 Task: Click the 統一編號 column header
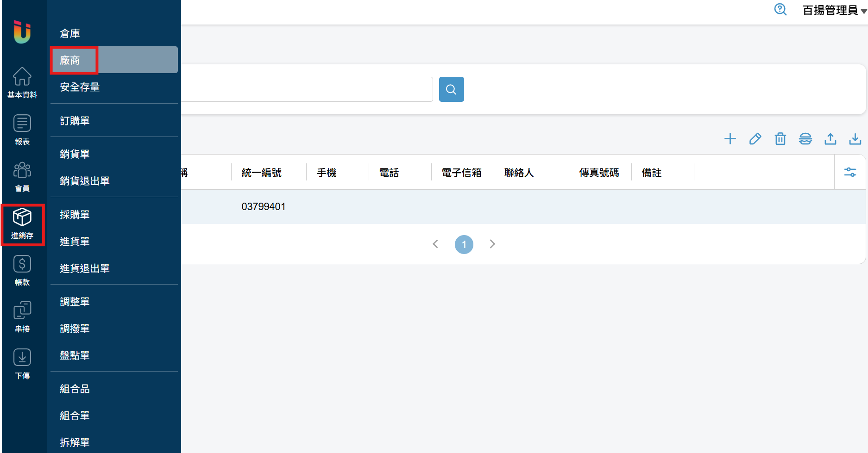click(x=262, y=173)
